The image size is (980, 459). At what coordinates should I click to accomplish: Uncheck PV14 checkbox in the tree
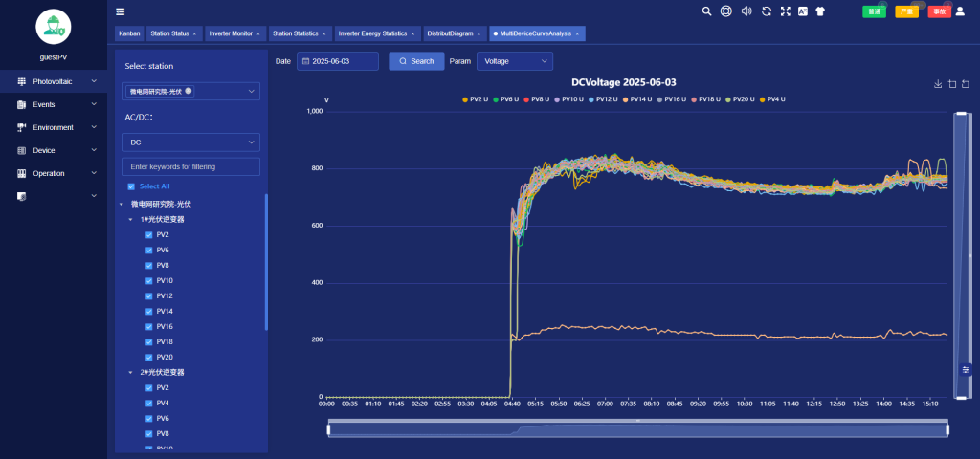click(x=148, y=311)
